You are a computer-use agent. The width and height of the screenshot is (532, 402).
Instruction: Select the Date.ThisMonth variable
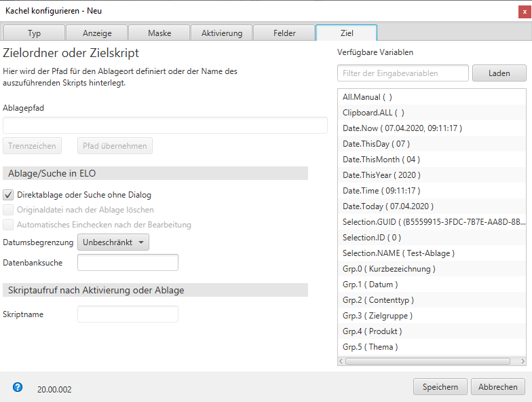pyautogui.click(x=432, y=160)
